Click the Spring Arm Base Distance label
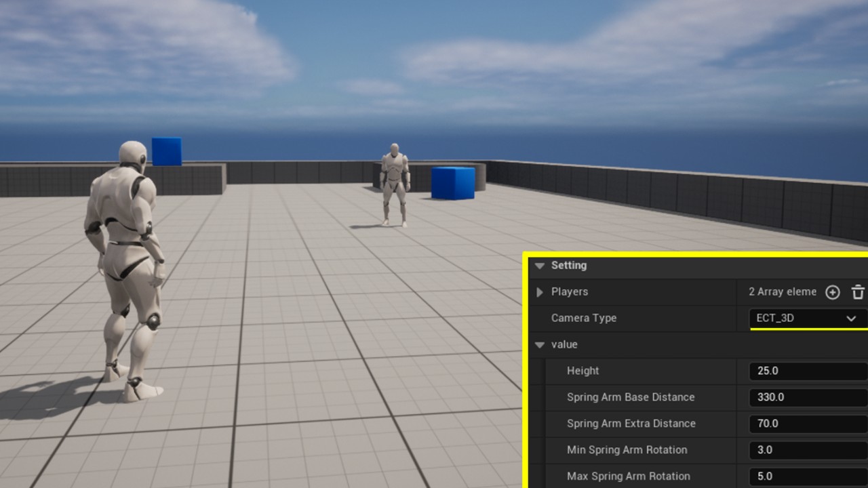The height and width of the screenshot is (488, 868). 631,397
